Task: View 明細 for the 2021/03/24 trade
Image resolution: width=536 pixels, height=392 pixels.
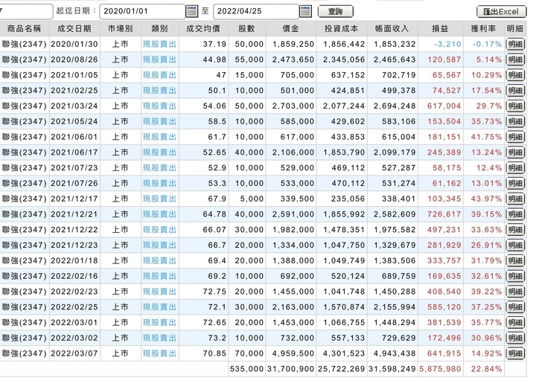Action: [515, 106]
